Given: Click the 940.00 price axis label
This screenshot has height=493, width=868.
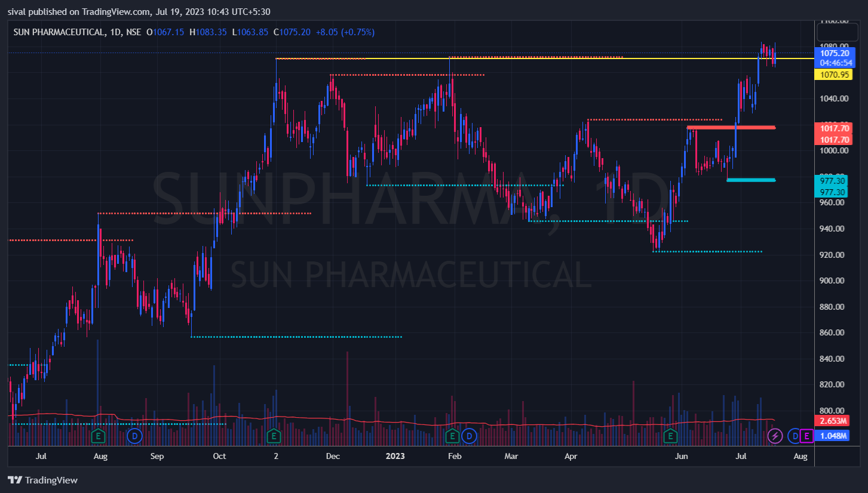Looking at the screenshot, I should coord(833,229).
